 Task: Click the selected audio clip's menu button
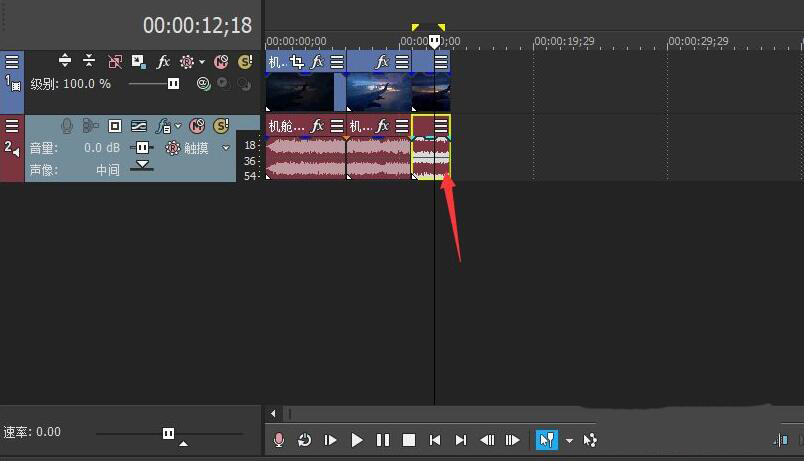(x=441, y=126)
